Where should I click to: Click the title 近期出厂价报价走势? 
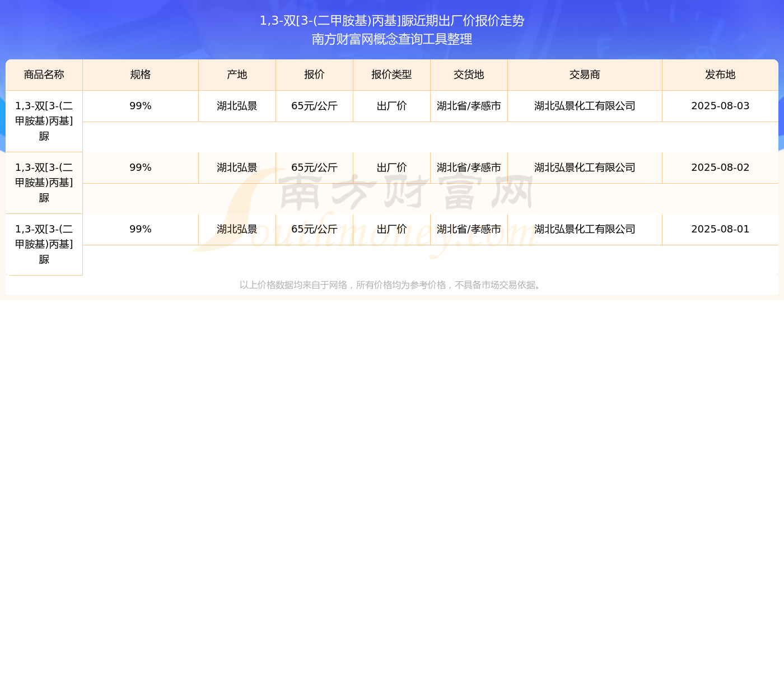[469, 21]
